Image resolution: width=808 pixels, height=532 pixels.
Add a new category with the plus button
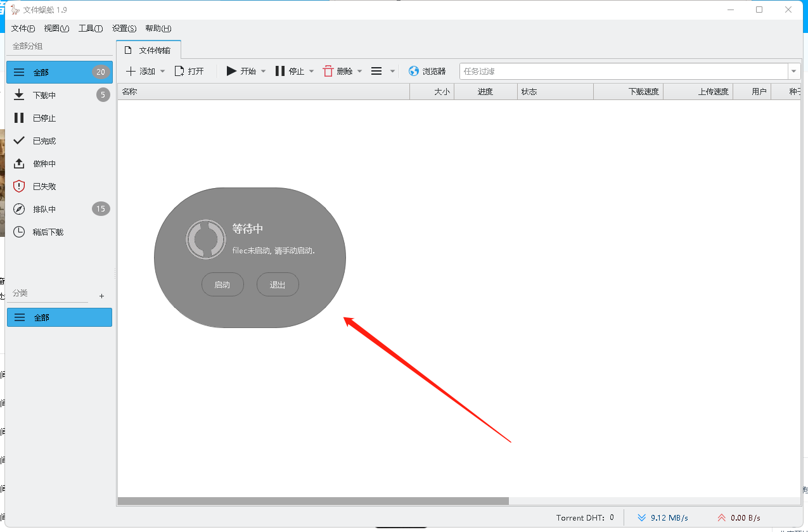click(102, 296)
